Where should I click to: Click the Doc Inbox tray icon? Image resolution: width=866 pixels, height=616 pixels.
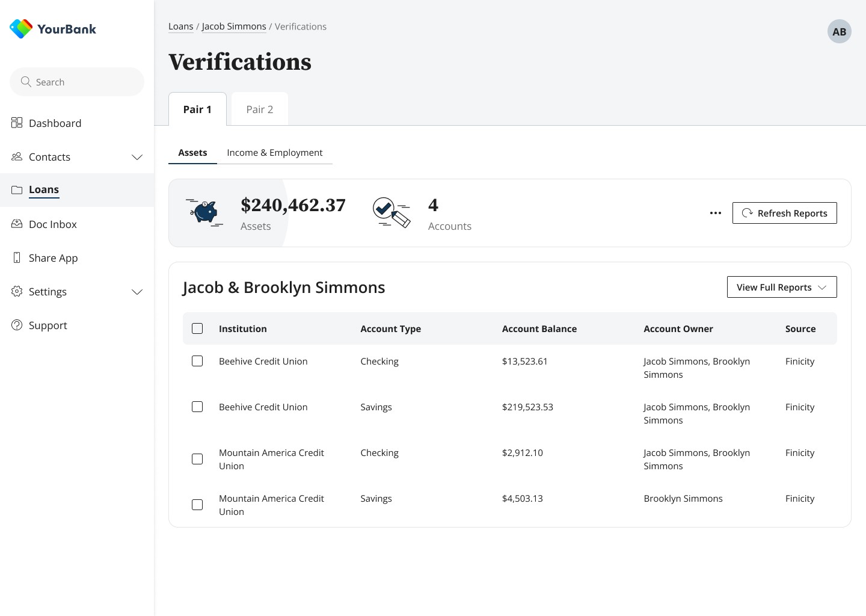[17, 224]
